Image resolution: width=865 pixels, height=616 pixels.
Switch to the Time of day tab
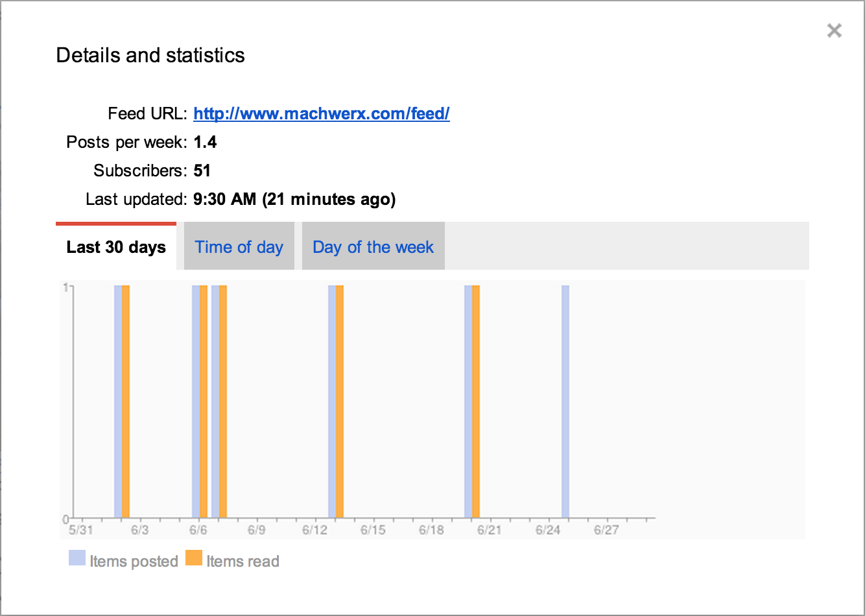pos(239,246)
